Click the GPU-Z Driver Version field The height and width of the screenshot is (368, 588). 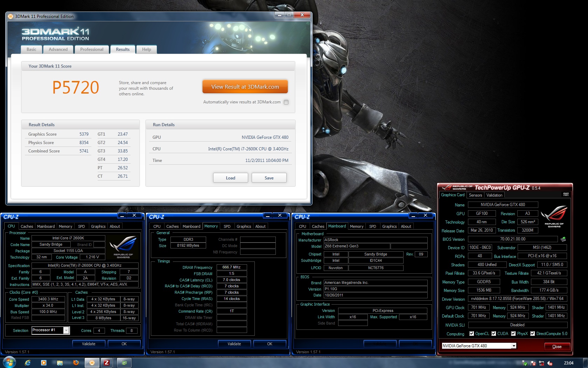coord(517,299)
